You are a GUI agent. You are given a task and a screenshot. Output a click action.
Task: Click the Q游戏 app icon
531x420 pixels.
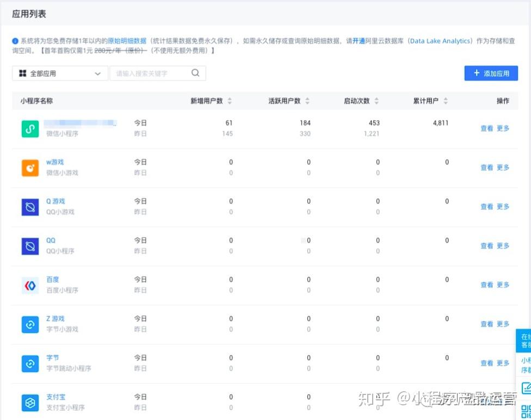tap(30, 207)
